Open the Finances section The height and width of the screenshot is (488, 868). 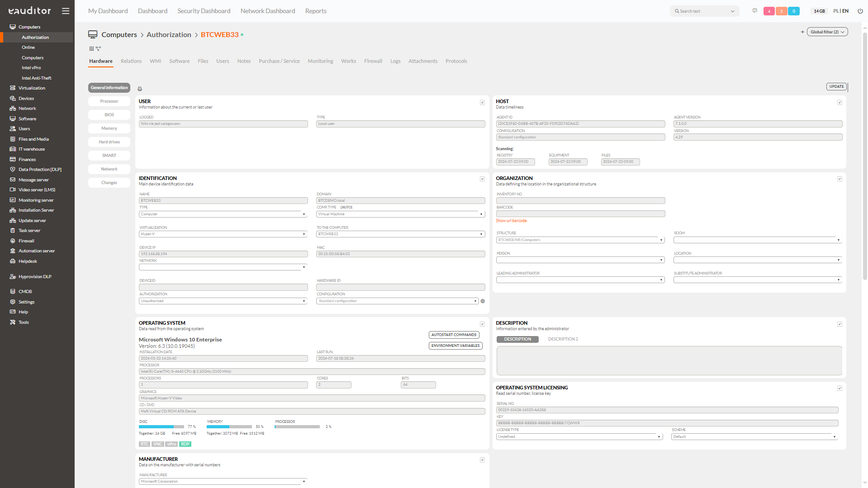[x=27, y=160]
